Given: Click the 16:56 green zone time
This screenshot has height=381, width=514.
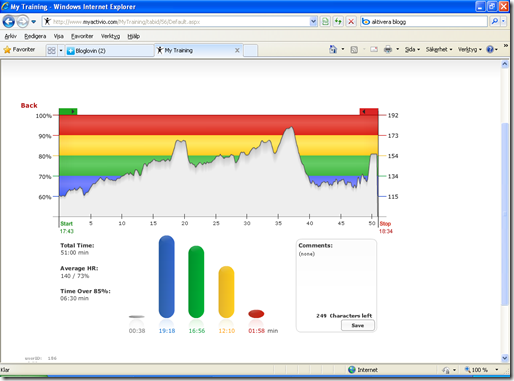Looking at the screenshot, I should point(197,331).
